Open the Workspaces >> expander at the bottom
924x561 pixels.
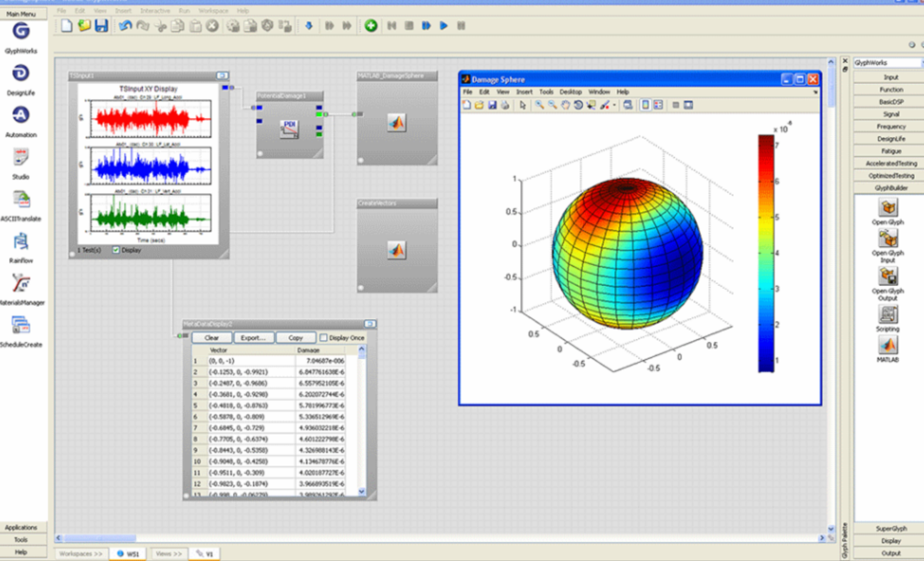tap(81, 554)
